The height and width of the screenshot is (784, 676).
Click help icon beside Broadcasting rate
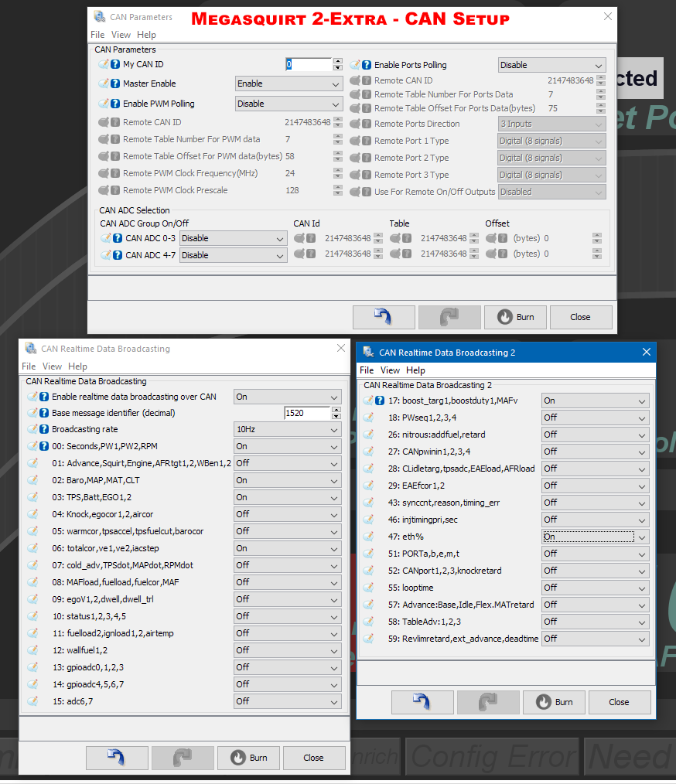[44, 429]
